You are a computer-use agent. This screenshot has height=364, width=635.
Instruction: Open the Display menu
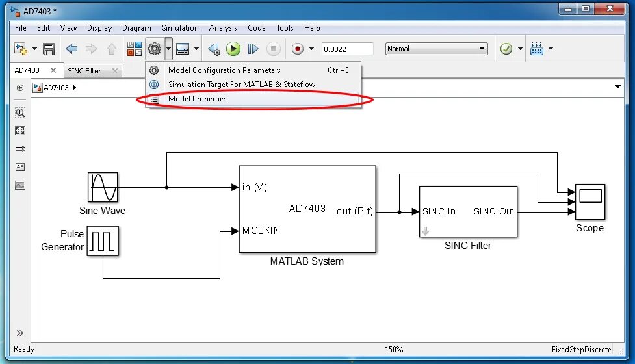[x=99, y=28]
